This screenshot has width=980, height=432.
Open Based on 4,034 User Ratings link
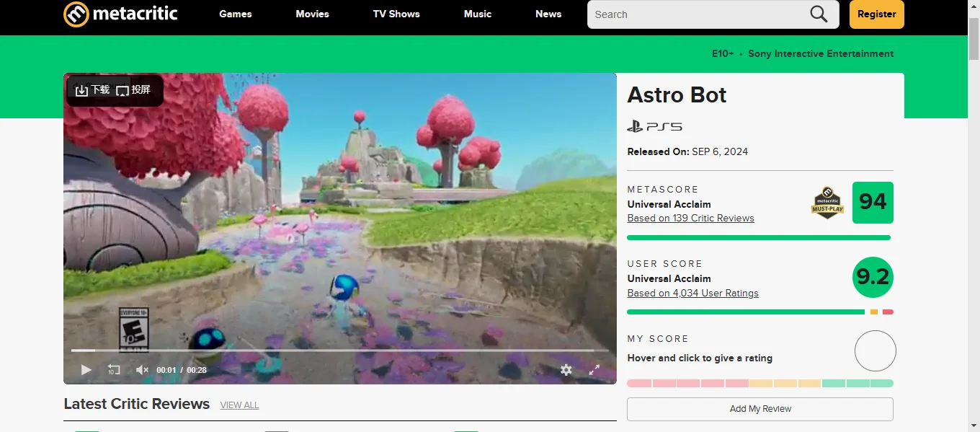[x=693, y=293]
